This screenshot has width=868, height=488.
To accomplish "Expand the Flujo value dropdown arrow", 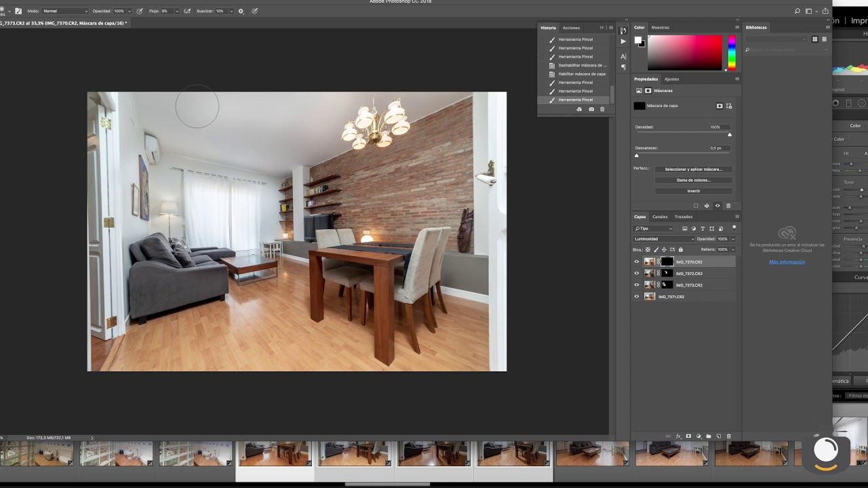I will [177, 11].
